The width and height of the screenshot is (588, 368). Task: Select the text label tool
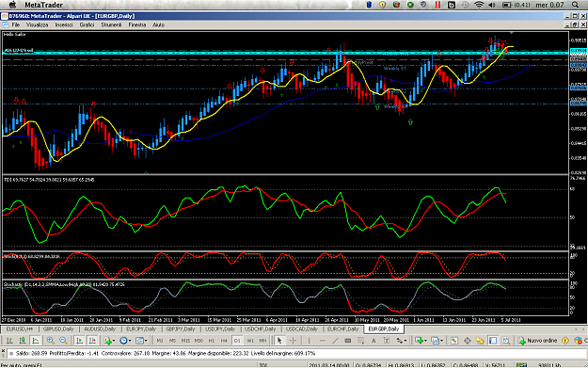[x=387, y=341]
